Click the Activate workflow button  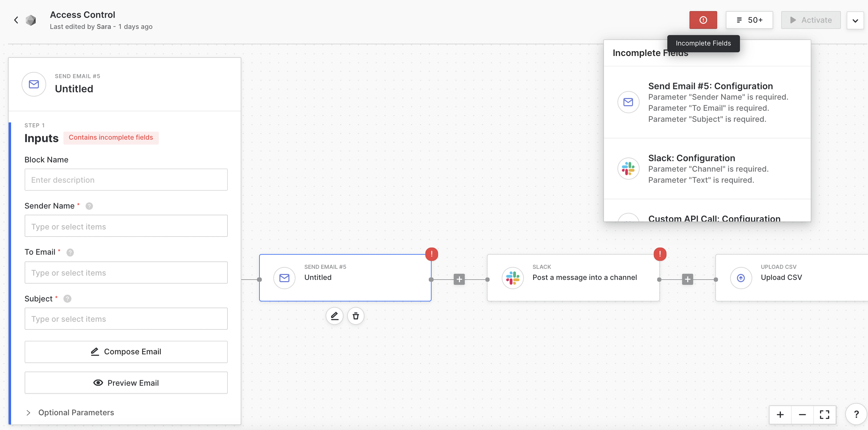click(810, 20)
